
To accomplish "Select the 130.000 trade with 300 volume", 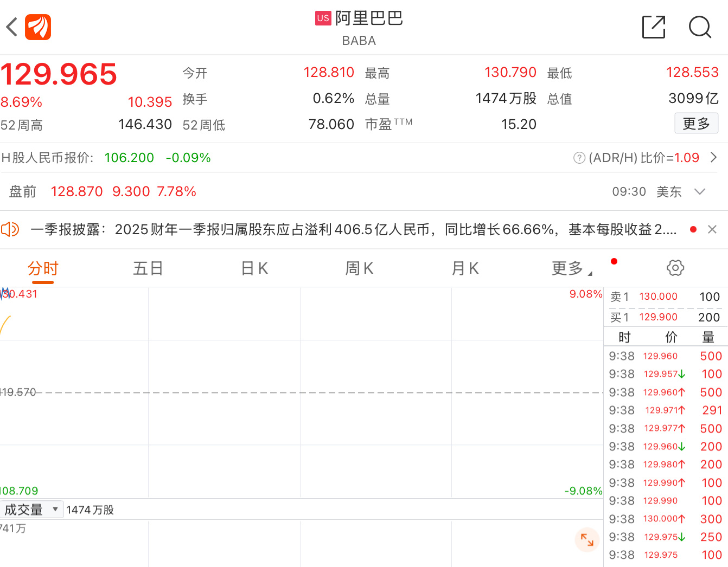I will [665, 519].
